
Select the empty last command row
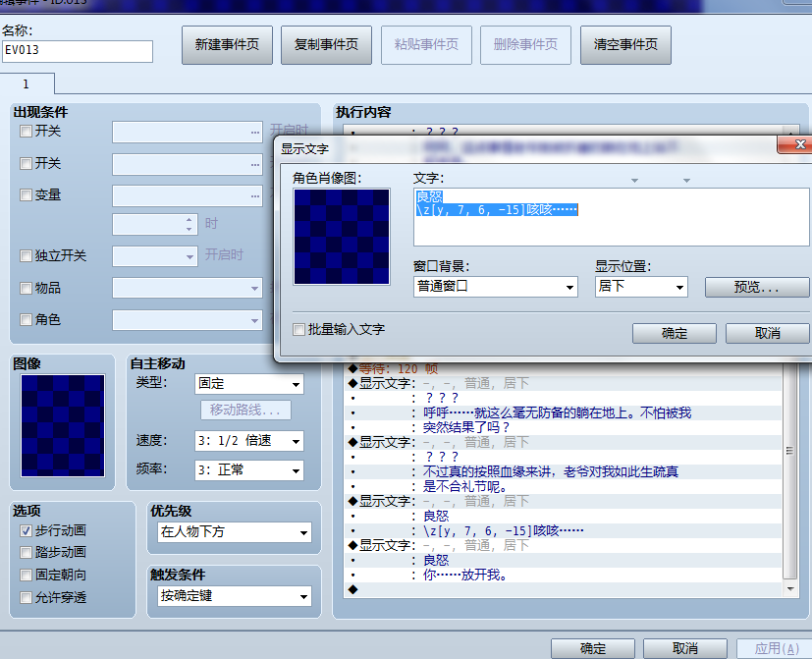pos(564,589)
